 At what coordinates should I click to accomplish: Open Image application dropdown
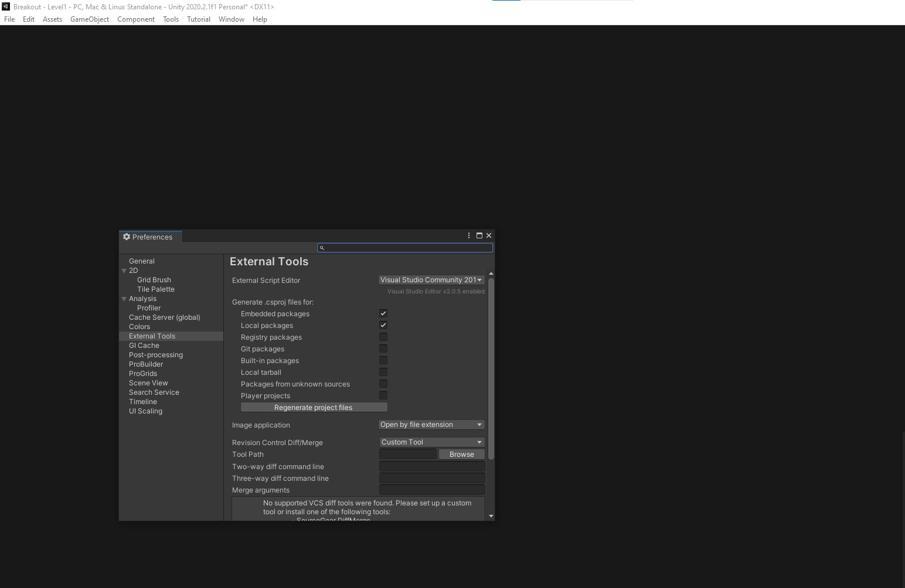click(x=431, y=425)
